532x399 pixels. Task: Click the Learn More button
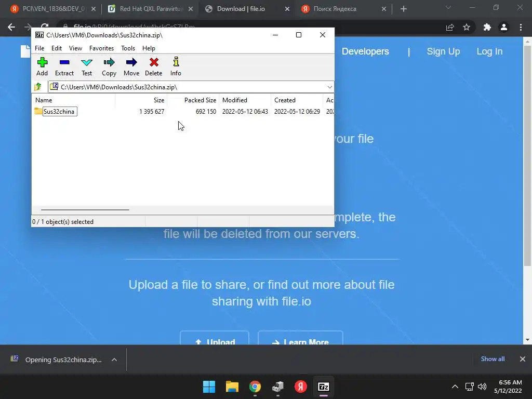300,338
